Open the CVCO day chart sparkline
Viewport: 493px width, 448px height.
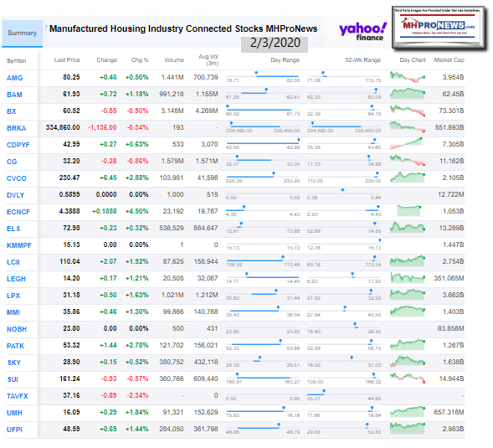[x=408, y=178]
